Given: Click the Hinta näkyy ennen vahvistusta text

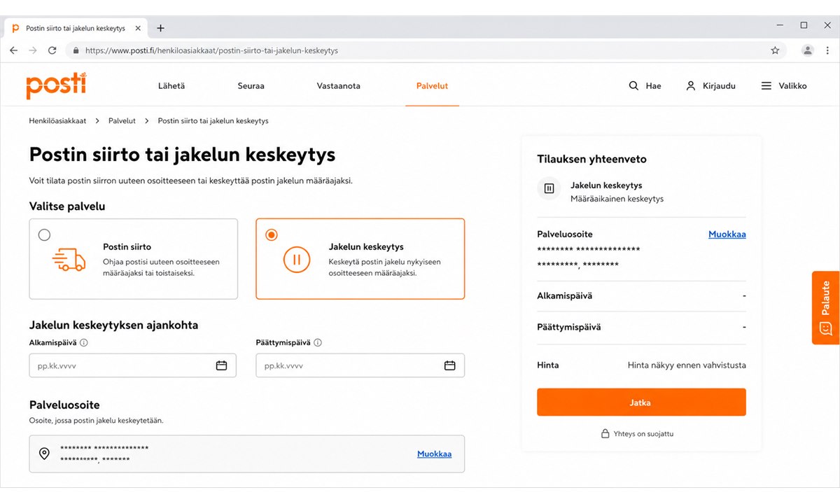Looking at the screenshot, I should (x=687, y=365).
